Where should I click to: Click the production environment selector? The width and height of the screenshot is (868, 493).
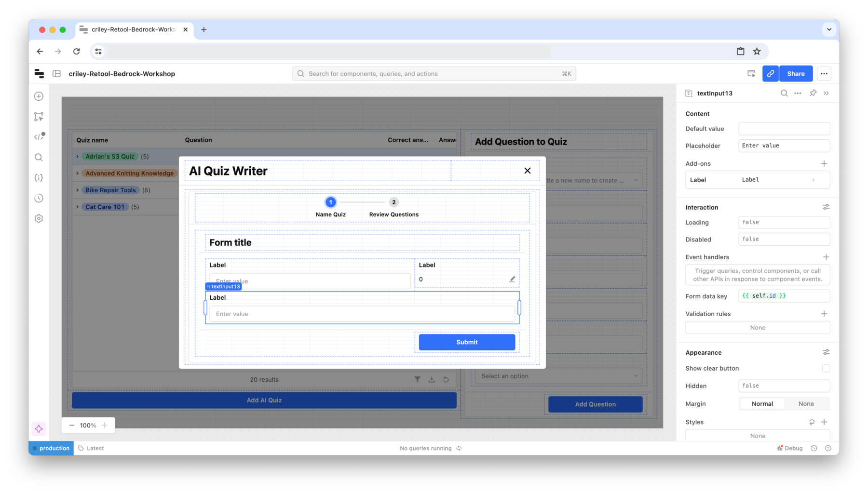pos(51,448)
